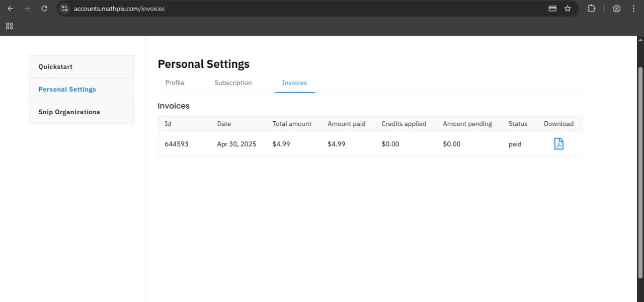
Task: Open Snip Organizations in the sidebar
Action: [82, 112]
